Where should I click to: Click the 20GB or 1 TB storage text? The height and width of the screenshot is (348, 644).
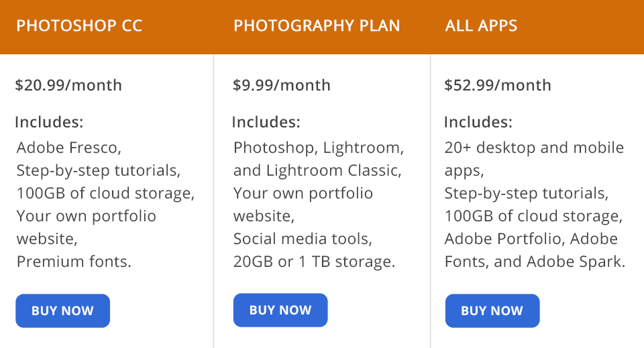click(x=314, y=262)
